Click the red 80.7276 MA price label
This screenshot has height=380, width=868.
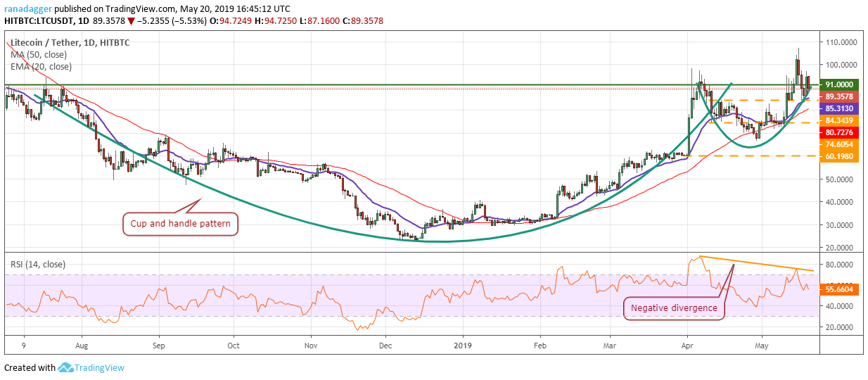841,132
